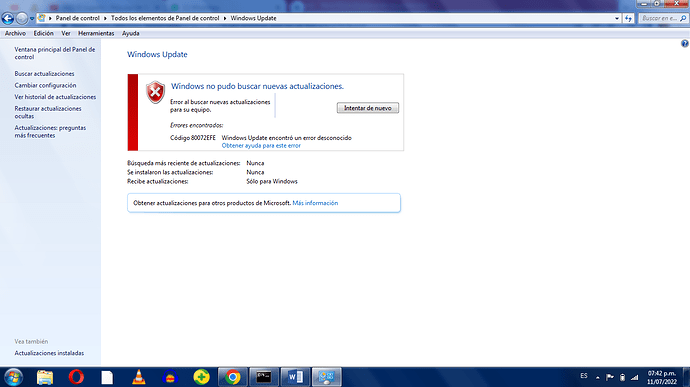Open address bar history dropdown
The image size is (690, 387).
[617, 18]
